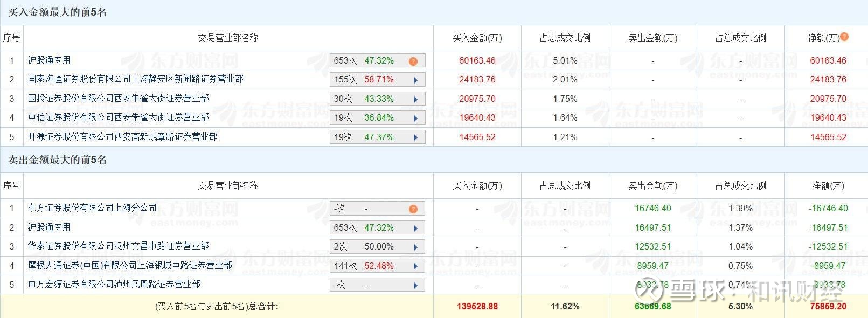Open 开源证券西安高新成章路证券营业部 link
Image resolution: width=868 pixels, height=318 pixels.
point(123,137)
